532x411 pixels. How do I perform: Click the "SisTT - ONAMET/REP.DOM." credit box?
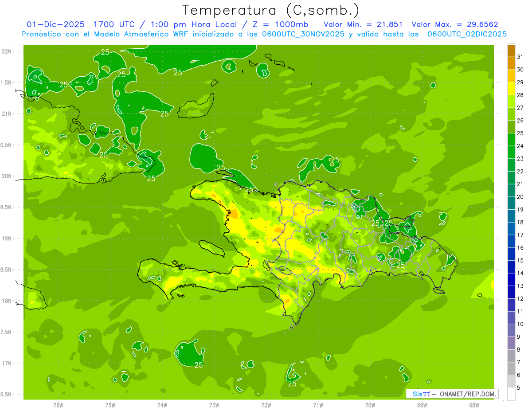[452, 394]
